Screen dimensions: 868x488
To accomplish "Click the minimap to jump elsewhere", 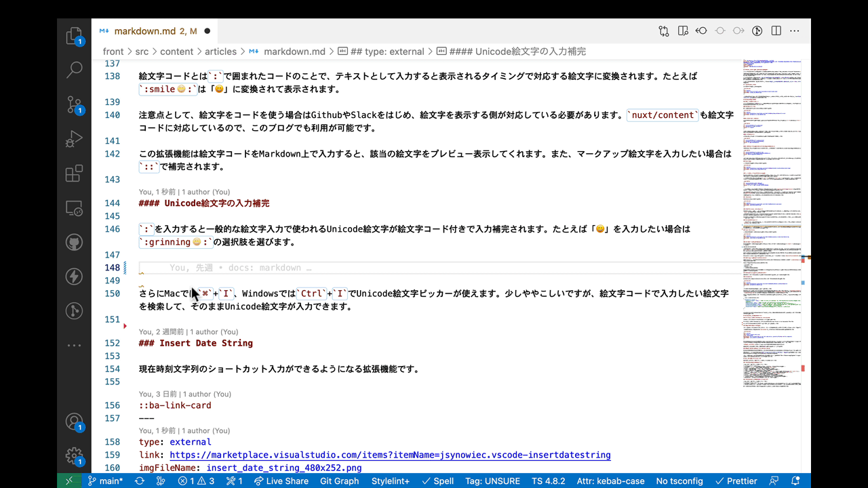I will [x=773, y=271].
